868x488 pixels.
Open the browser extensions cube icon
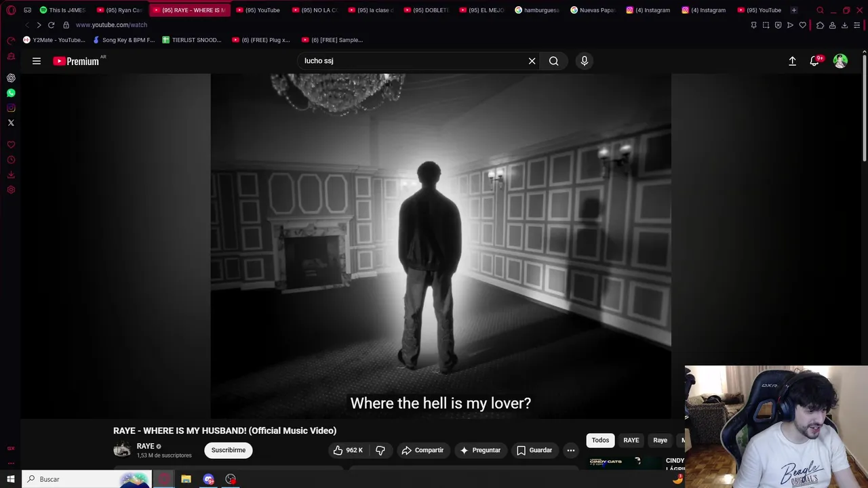point(820,25)
